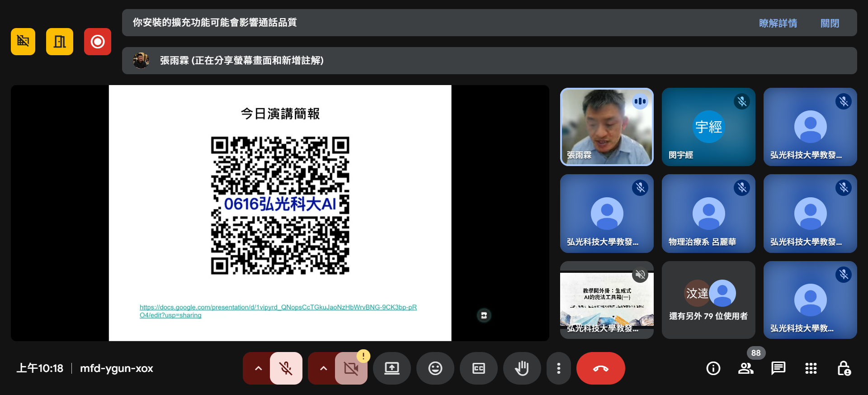Click the yellow camera-off extension icon
Image resolution: width=868 pixels, height=395 pixels.
23,42
